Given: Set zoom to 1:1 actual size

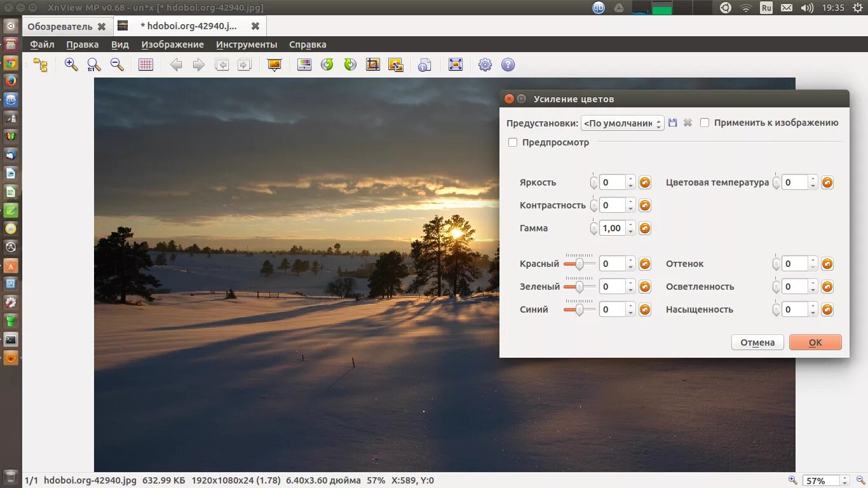Looking at the screenshot, I should 94,64.
